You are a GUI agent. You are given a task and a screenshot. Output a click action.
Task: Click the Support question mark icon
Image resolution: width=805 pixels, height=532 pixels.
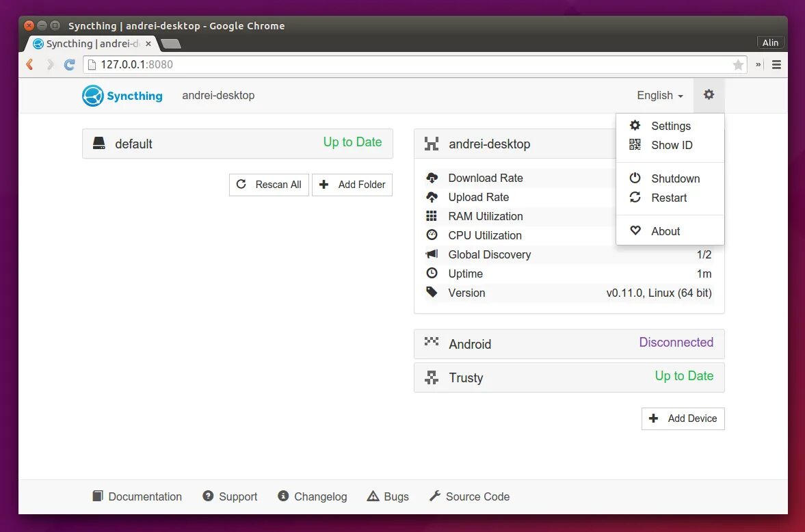click(208, 496)
